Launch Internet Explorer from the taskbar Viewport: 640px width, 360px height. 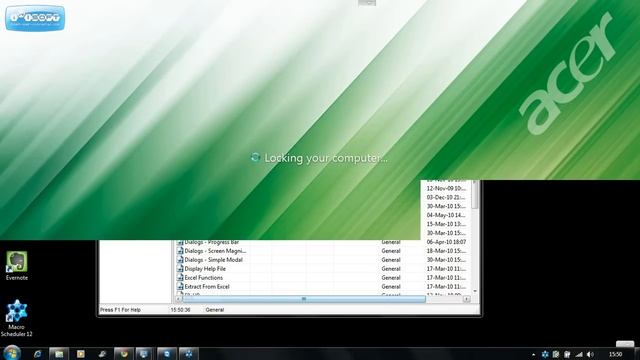pos(38,354)
